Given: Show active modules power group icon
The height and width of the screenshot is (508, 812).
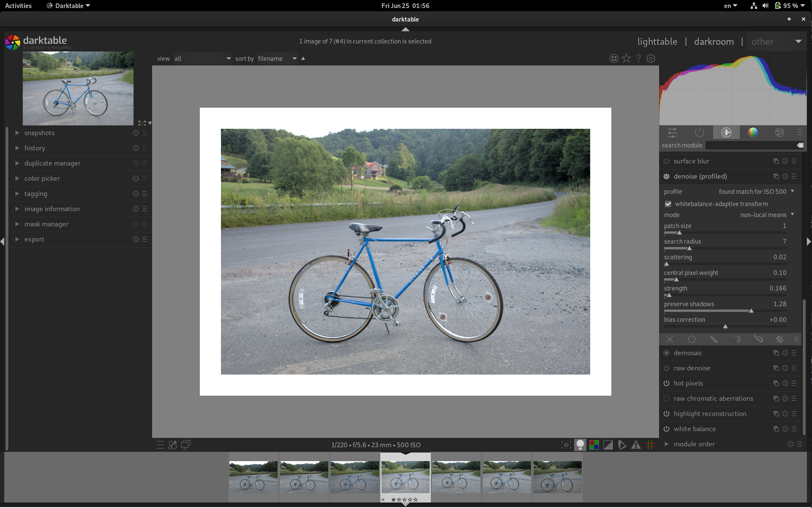Looking at the screenshot, I should (699, 133).
